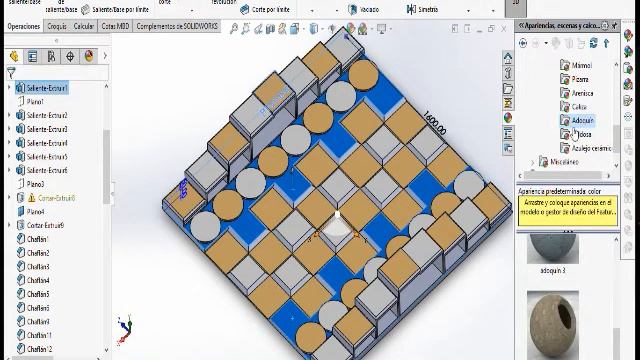640x360 pixels.
Task: Expand Saliente-Extruir5 tree node
Action: pyautogui.click(x=9, y=156)
